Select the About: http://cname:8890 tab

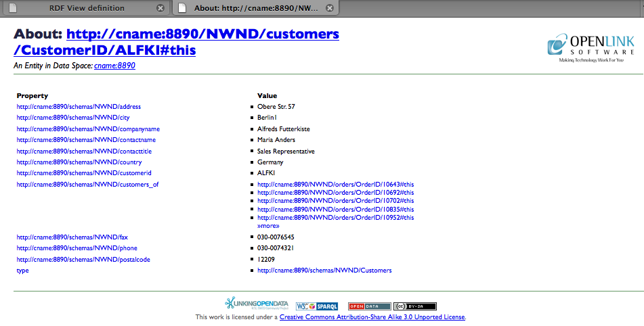(251, 8)
